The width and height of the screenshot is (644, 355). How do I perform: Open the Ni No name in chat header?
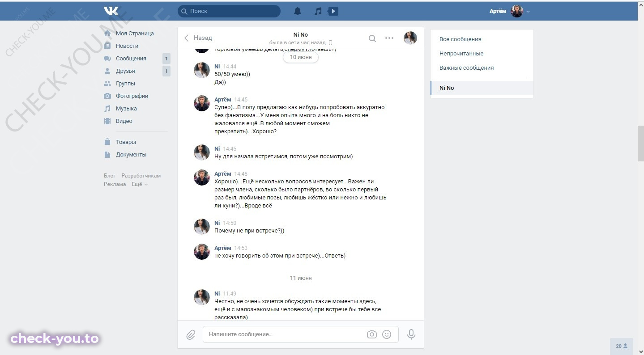301,35
